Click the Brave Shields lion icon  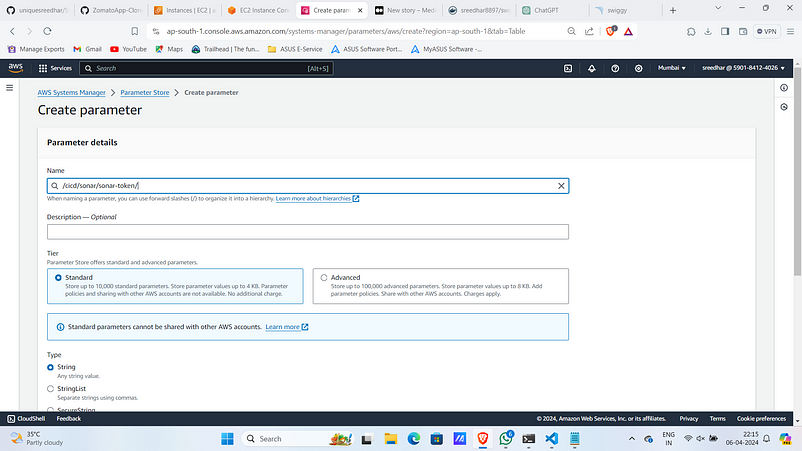[610, 31]
